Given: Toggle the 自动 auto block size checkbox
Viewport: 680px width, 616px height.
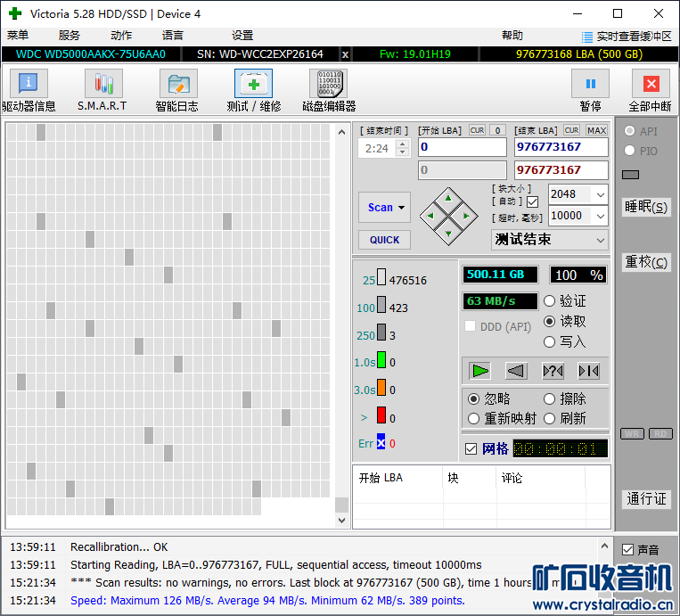Looking at the screenshot, I should click(x=533, y=201).
